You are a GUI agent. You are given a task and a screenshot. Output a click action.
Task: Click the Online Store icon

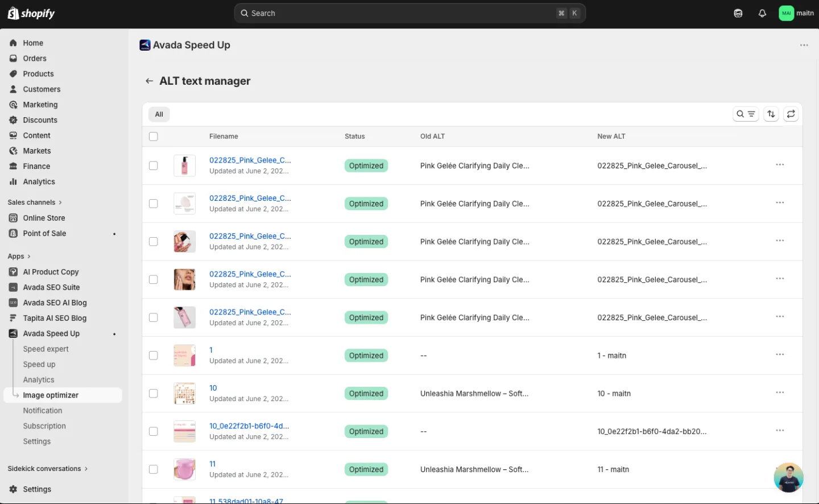(13, 218)
